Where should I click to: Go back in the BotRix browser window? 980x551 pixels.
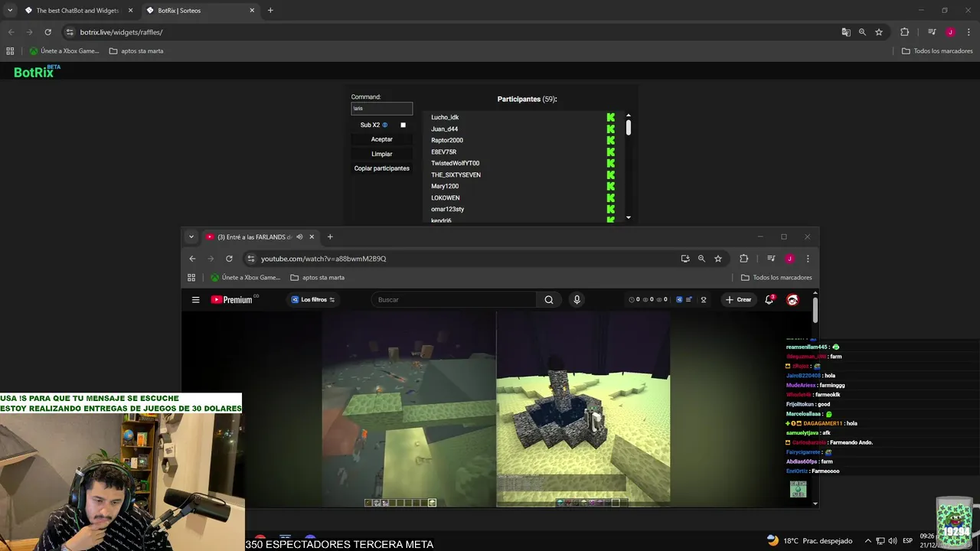tap(11, 32)
